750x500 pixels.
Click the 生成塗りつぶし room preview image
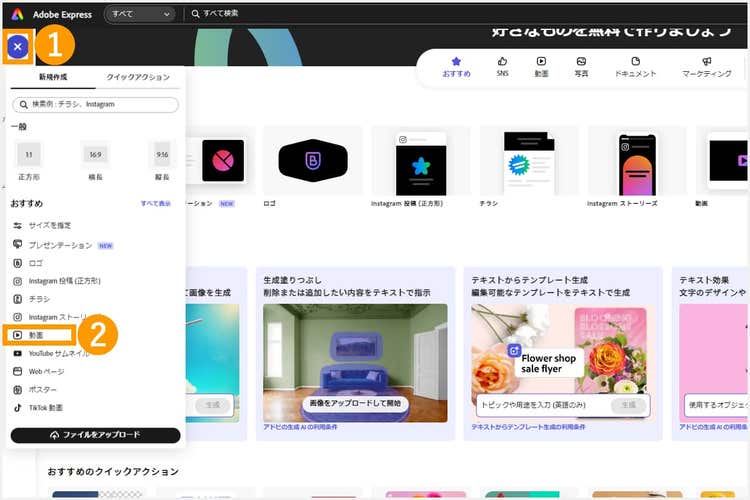(355, 363)
